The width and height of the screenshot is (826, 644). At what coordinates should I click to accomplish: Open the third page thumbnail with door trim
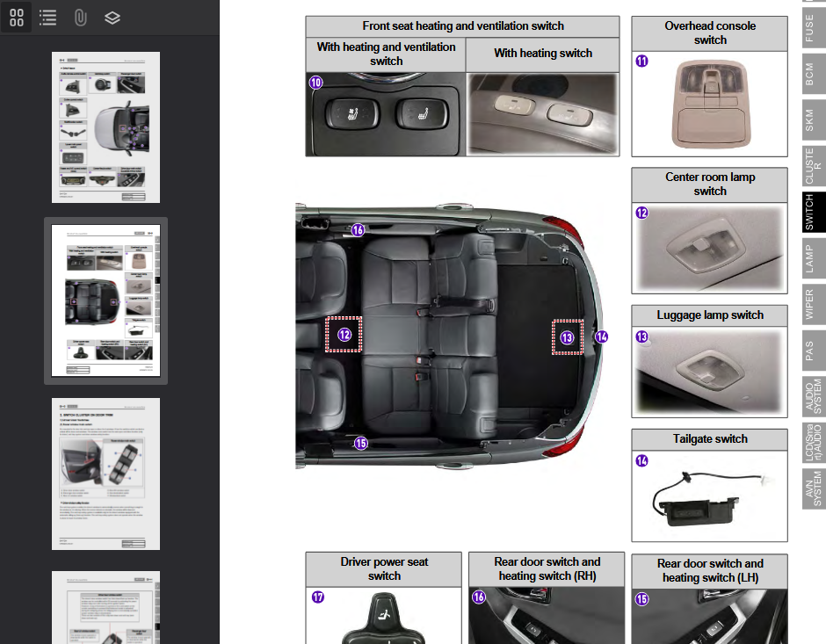click(105, 474)
